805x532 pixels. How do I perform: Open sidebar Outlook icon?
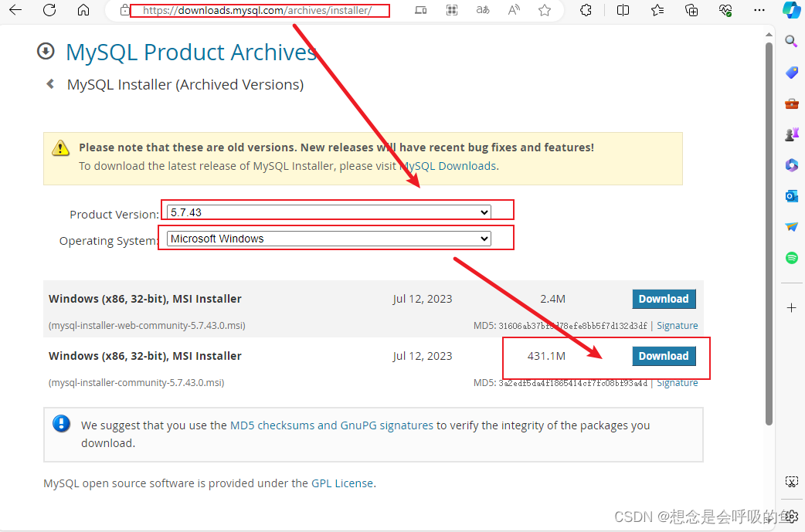tap(791, 196)
